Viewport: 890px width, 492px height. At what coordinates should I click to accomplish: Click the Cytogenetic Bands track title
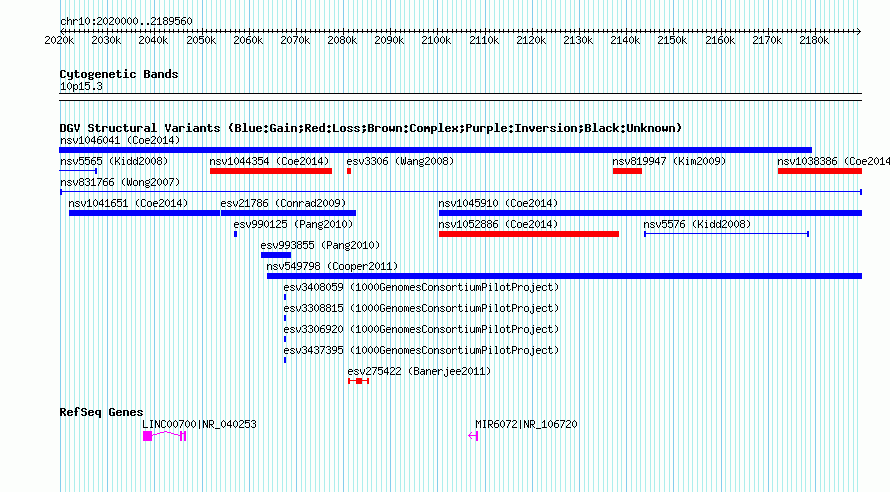tap(119, 74)
